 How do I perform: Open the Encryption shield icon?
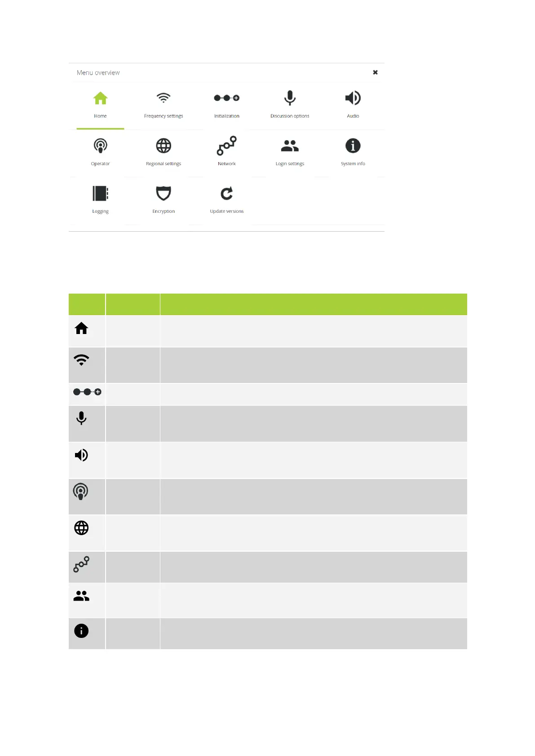click(164, 193)
